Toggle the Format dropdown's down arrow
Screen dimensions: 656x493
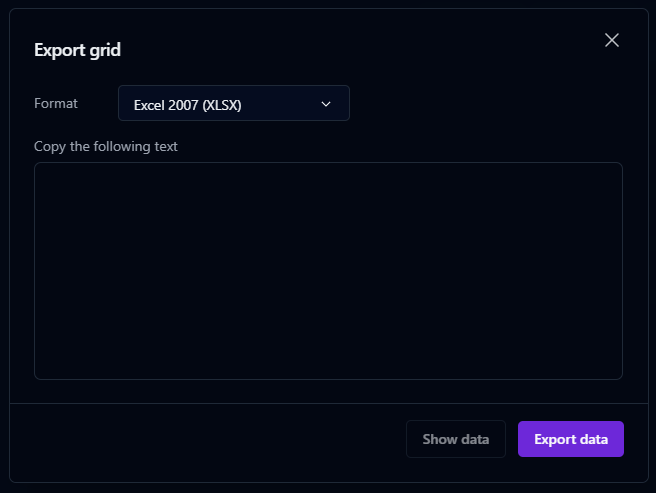(325, 103)
